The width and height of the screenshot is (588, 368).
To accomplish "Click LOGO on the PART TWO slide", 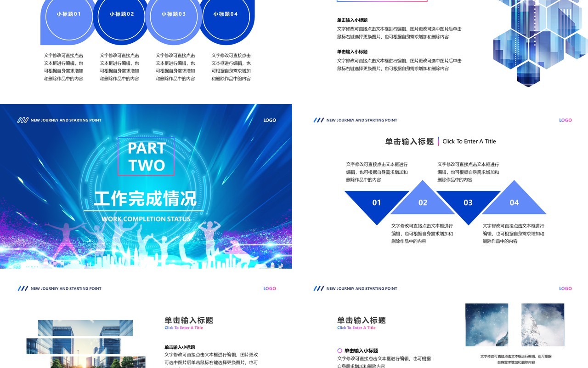I will [270, 120].
